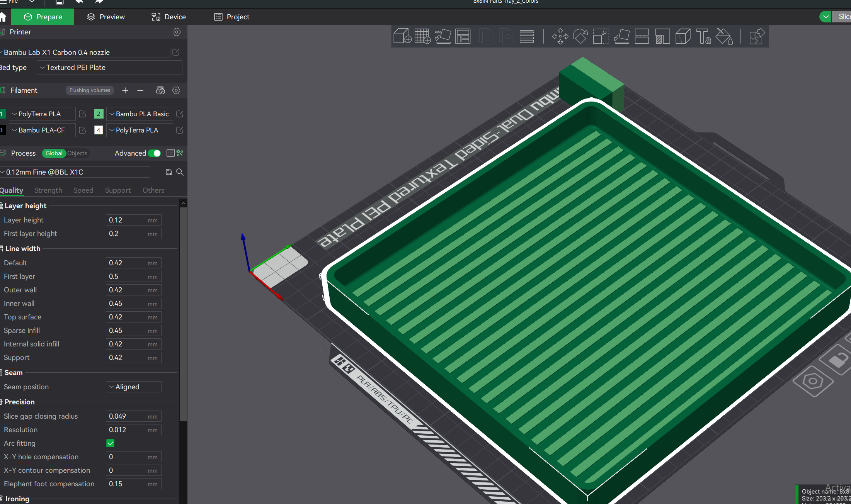Edit filament 3 Bambu PLA-CF preset
Viewport: 851px width, 504px height.
click(82, 130)
